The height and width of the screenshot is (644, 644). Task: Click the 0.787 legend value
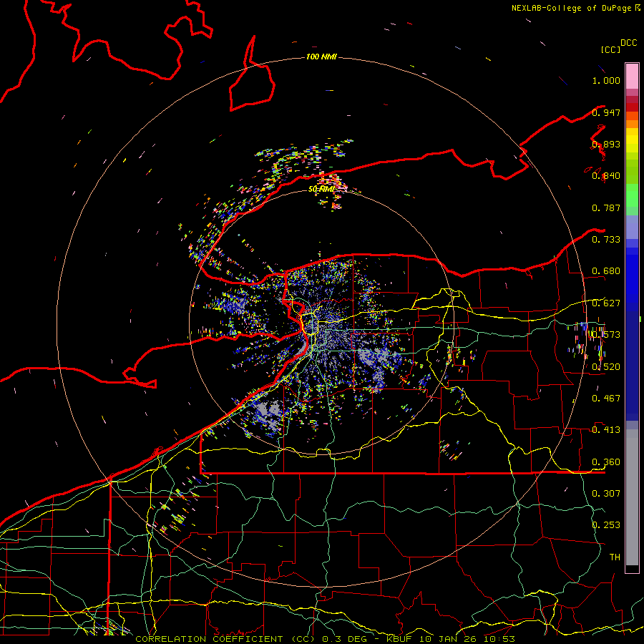(606, 208)
